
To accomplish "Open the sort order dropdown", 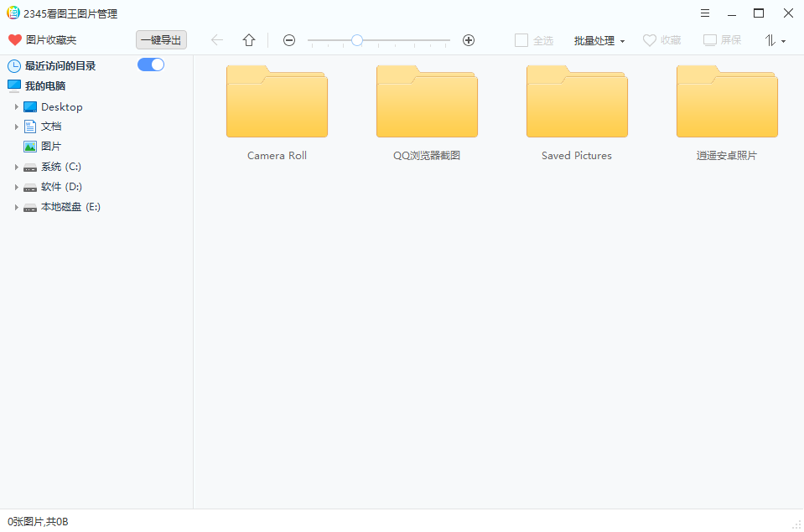I will (775, 40).
